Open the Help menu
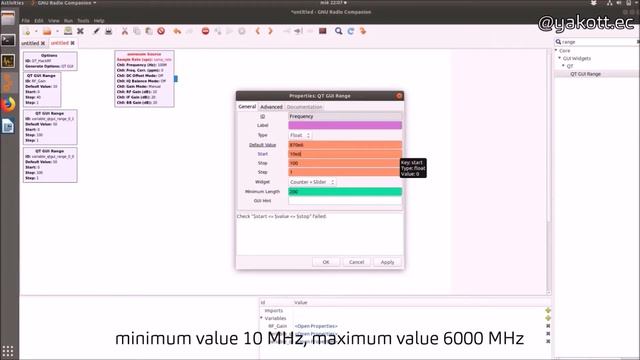The image size is (640, 360). (99, 20)
